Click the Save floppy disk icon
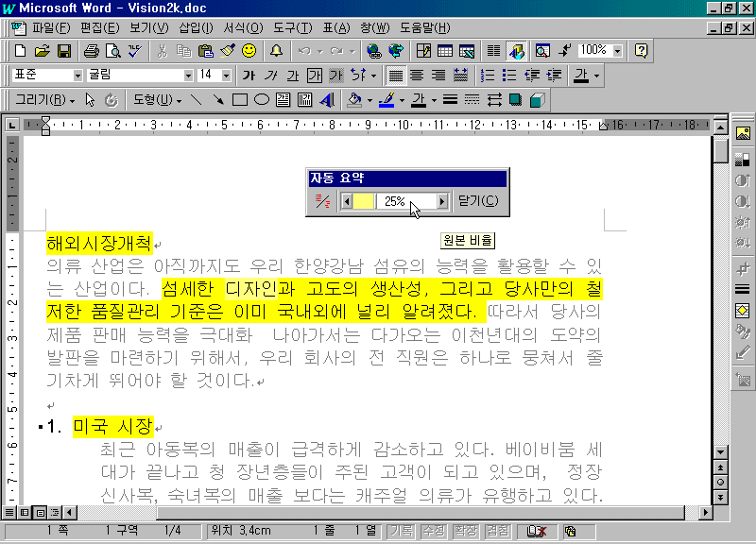Viewport: 756px width, 544px height. 64,50
